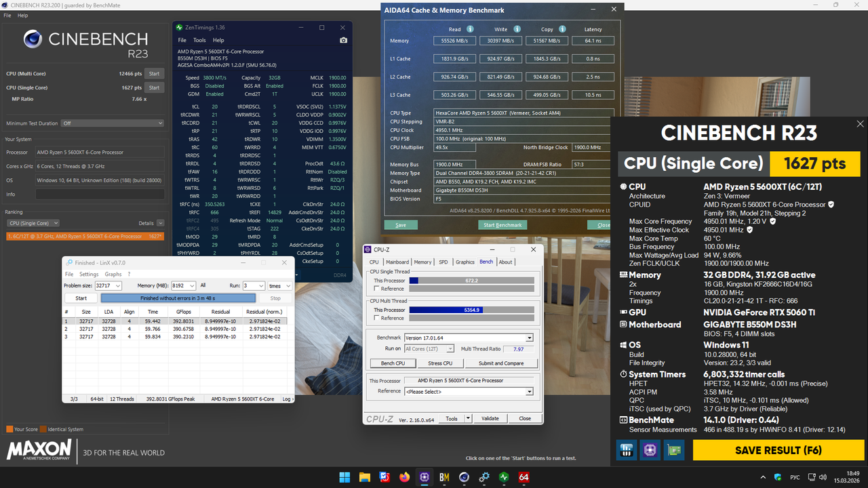Click Stress CPU in CPU-Z

440,363
